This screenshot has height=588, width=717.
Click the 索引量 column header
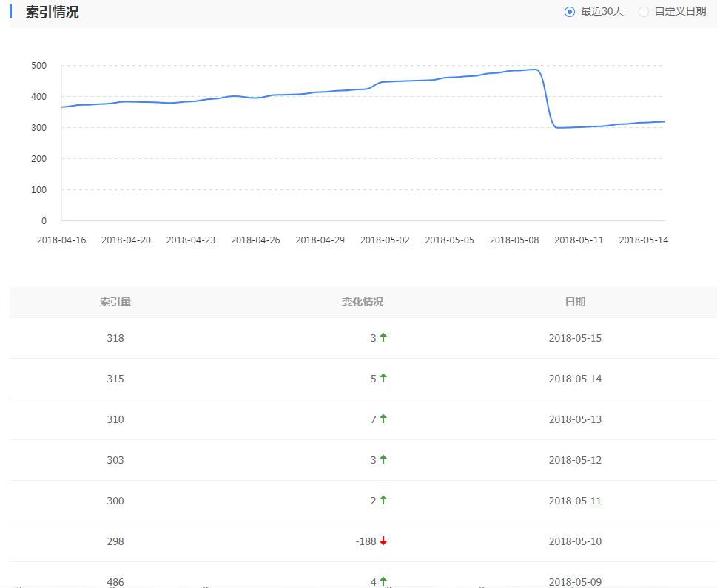point(115,302)
